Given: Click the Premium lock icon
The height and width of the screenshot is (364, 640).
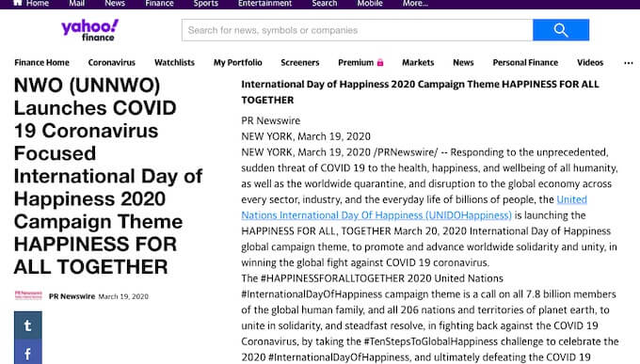Looking at the screenshot, I should pyautogui.click(x=380, y=62).
